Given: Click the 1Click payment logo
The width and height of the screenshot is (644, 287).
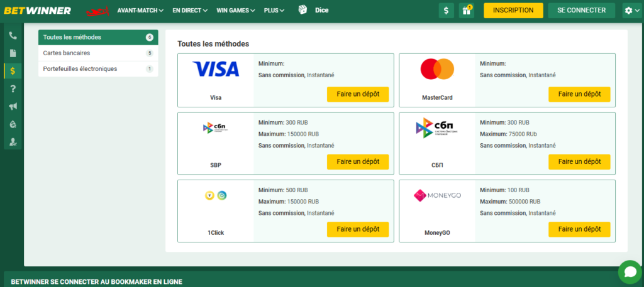Looking at the screenshot, I should pos(216,195).
